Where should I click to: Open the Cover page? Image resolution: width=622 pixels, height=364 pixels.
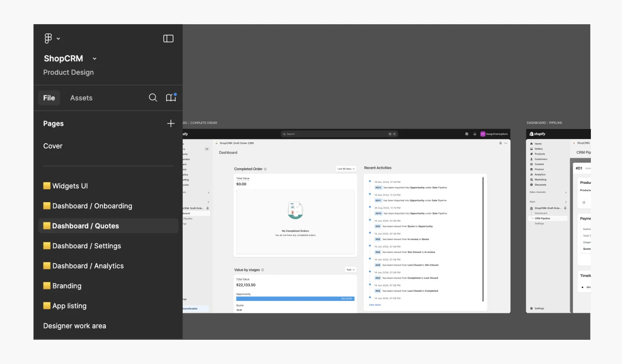[53, 146]
